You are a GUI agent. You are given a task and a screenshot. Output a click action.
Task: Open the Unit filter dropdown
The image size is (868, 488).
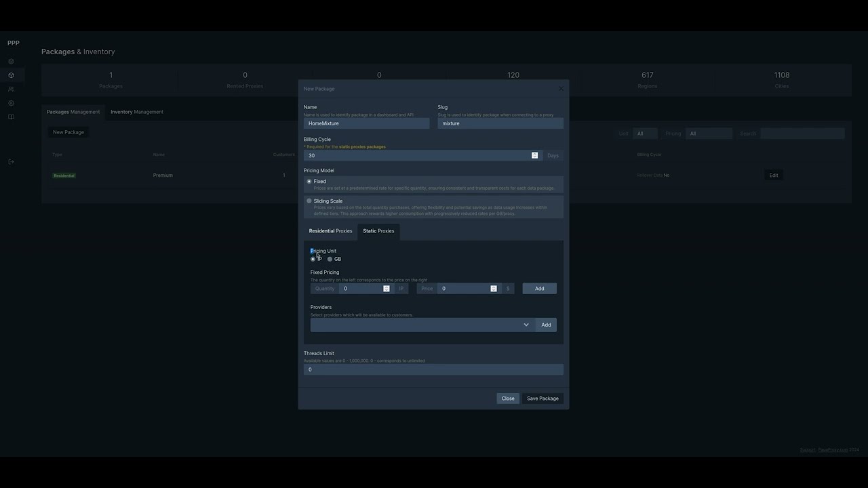(645, 134)
